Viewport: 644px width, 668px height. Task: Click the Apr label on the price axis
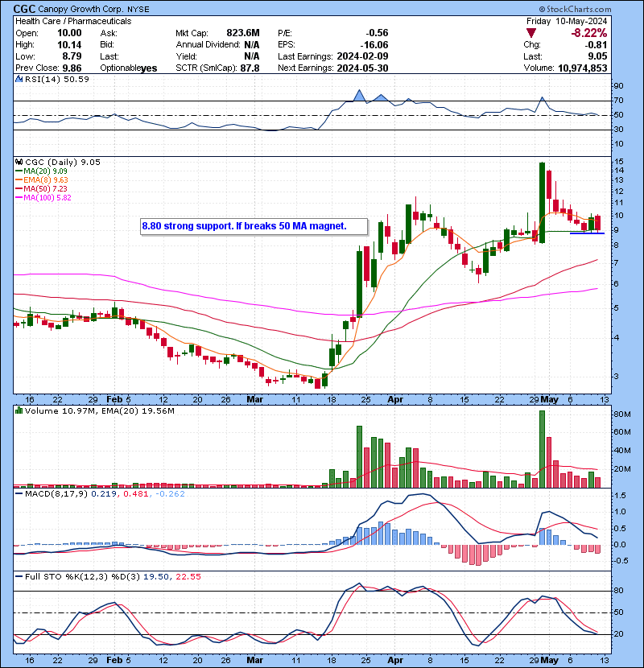[x=395, y=400]
